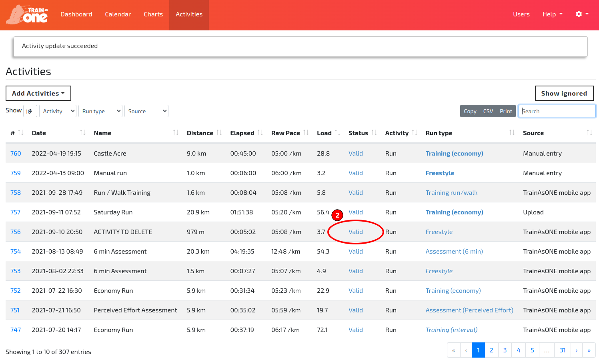Go to previous page chevron
This screenshot has height=364, width=599.
(x=466, y=350)
